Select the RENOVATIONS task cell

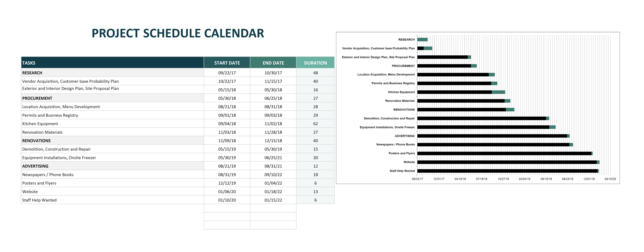112,141
